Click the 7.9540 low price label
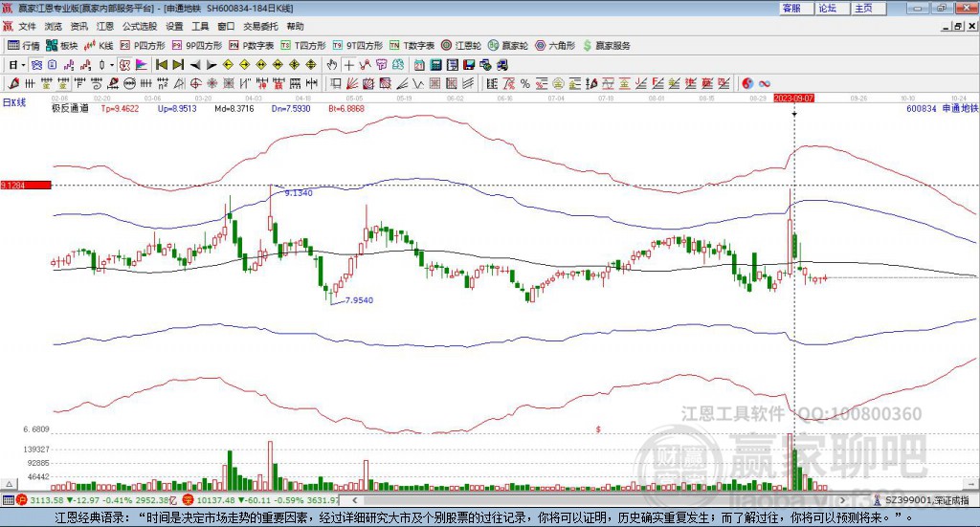The height and width of the screenshot is (527, 980). 359,299
